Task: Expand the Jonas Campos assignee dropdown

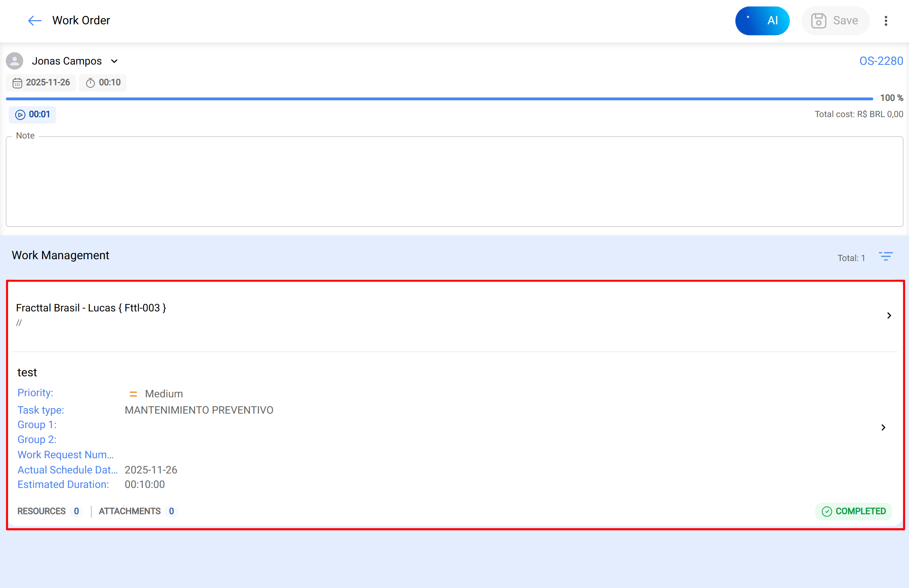Action: tap(114, 61)
